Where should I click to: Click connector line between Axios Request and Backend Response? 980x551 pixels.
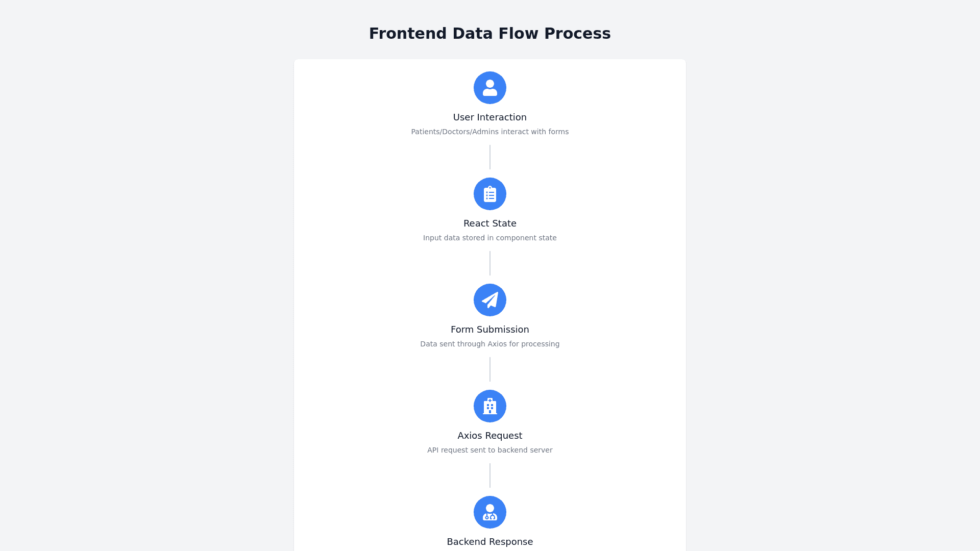click(x=490, y=475)
